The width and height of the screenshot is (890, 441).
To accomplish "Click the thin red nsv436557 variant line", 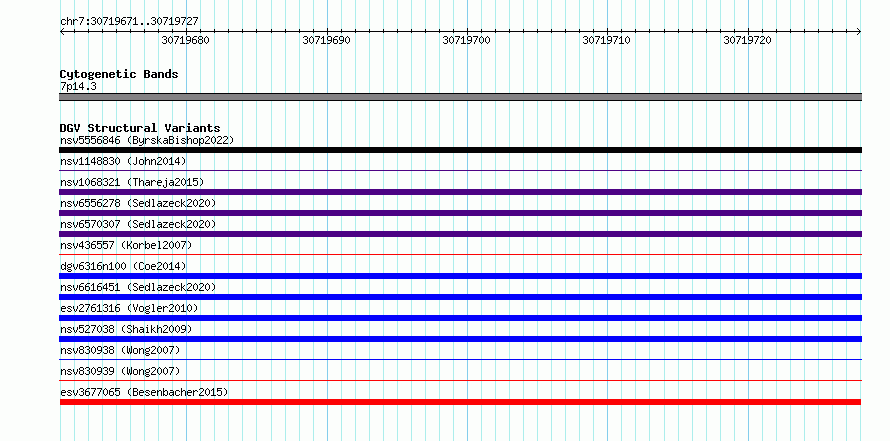I will [460, 254].
